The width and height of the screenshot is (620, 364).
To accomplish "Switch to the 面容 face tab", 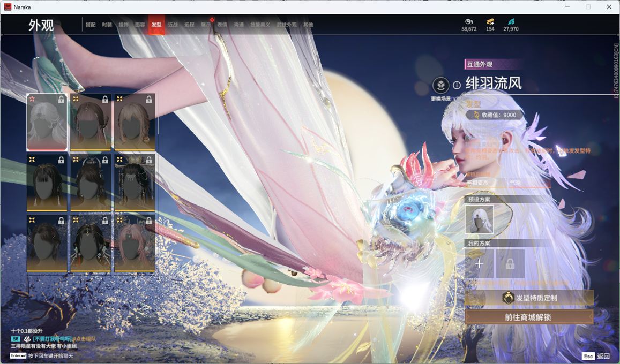I will [x=140, y=25].
